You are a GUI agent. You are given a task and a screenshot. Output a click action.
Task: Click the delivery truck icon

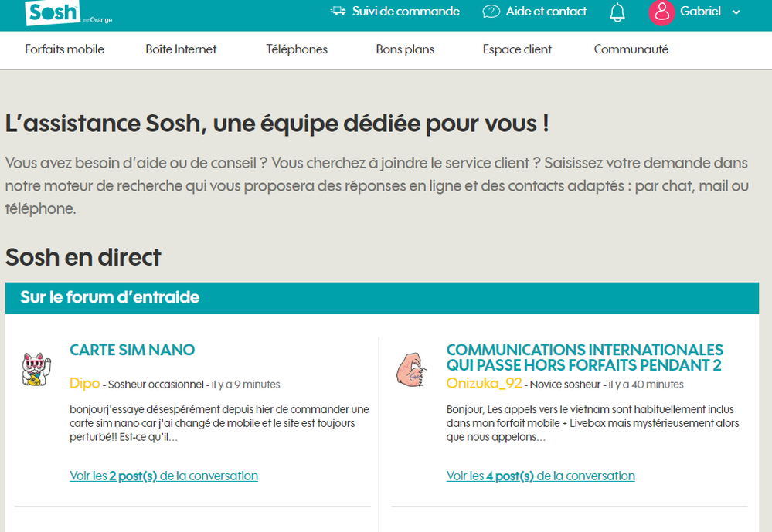(338, 12)
